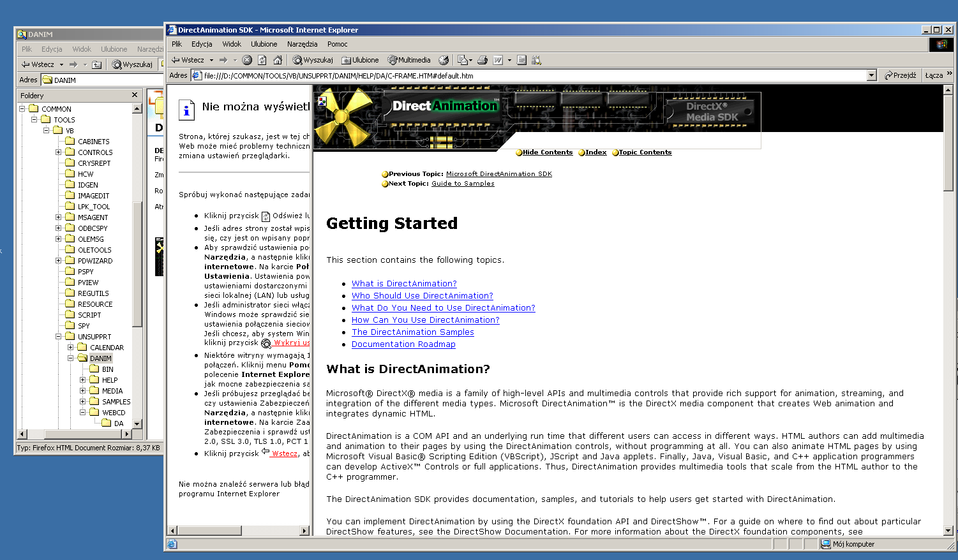Select the CABINETS folder in tree

tap(93, 142)
